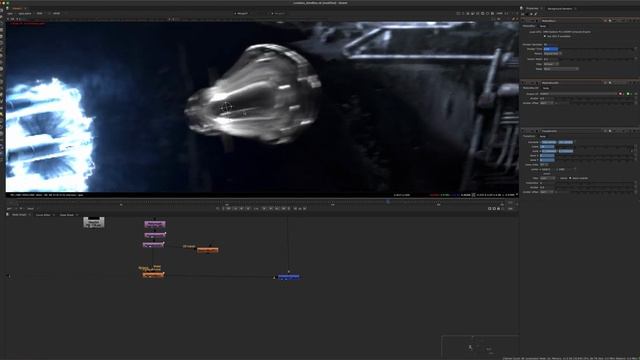
Task: Open the filter dropdown in the Transform panel
Action: [x=547, y=178]
